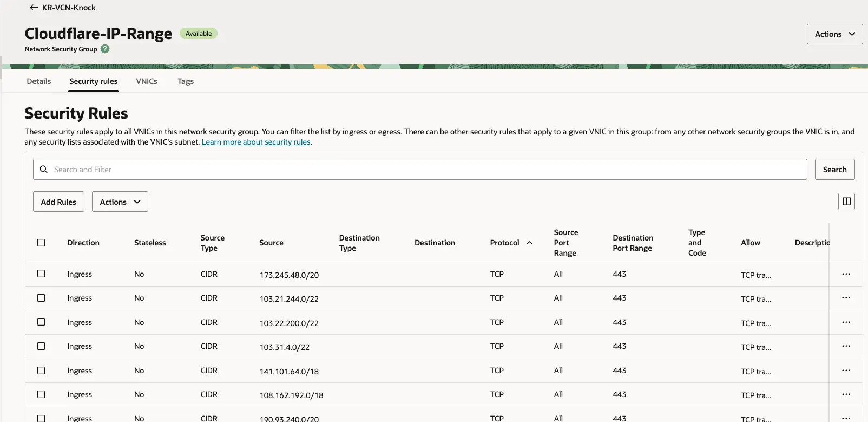Sort by the Stateless column header
This screenshot has height=422, width=868.
click(150, 243)
